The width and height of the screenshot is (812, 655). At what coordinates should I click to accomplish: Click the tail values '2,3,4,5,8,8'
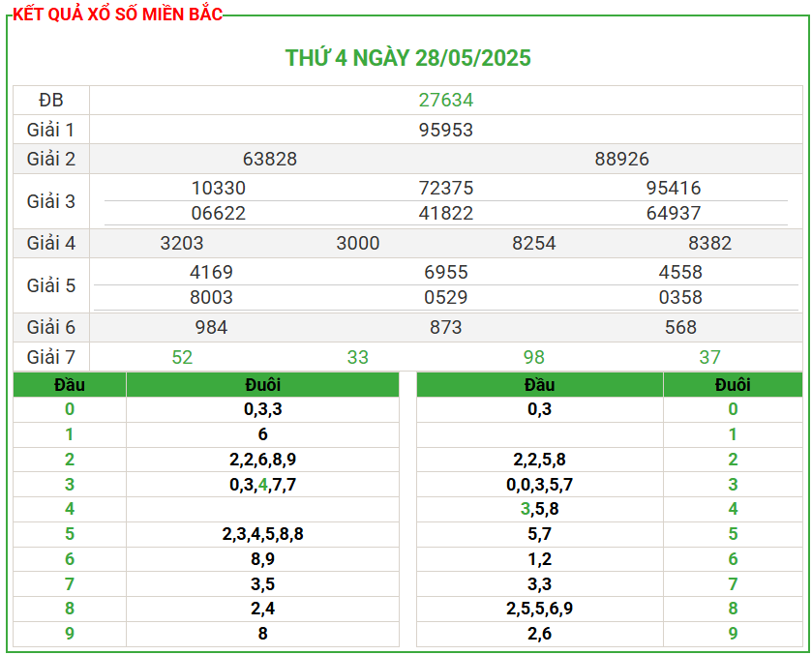click(262, 534)
